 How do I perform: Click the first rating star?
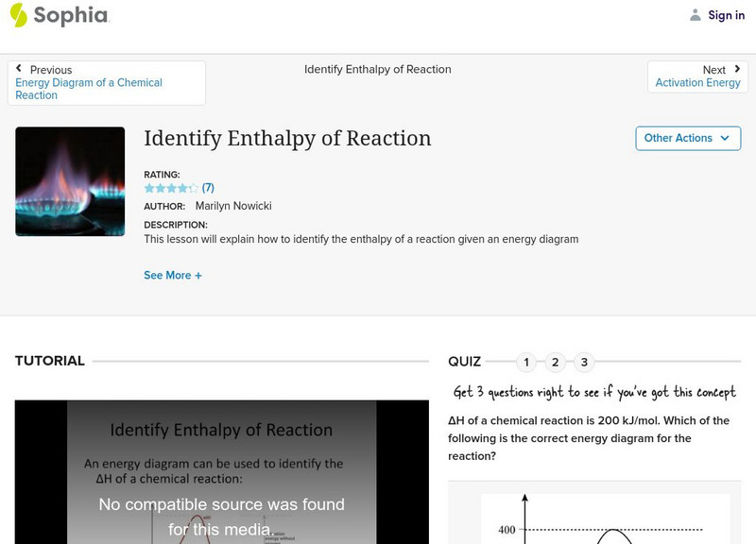(x=147, y=187)
